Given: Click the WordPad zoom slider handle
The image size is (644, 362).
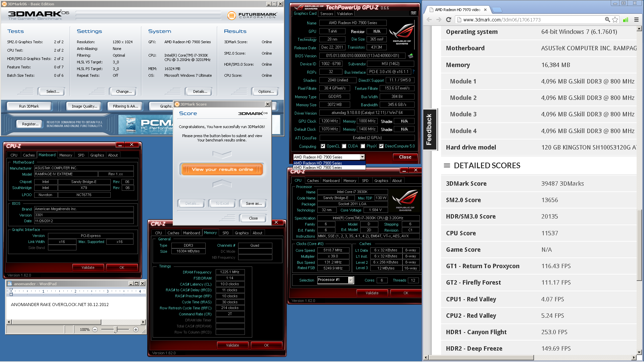Looking at the screenshot, I should click(x=115, y=329).
